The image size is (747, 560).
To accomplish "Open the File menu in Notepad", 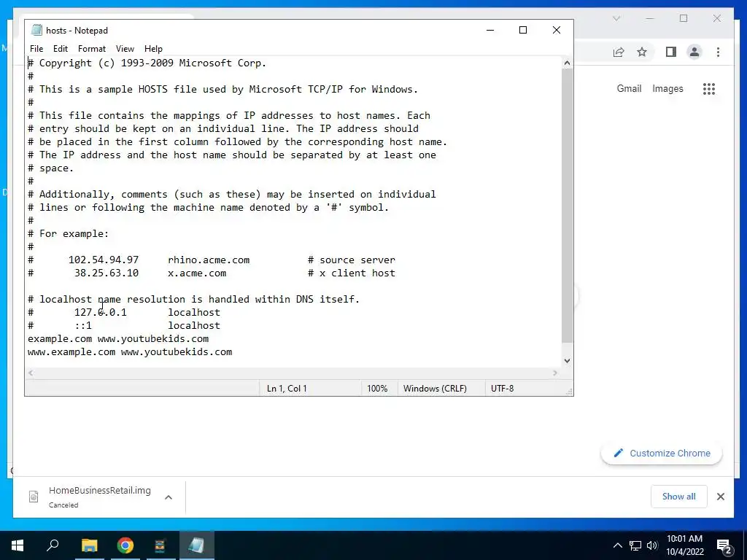I will 36,49.
